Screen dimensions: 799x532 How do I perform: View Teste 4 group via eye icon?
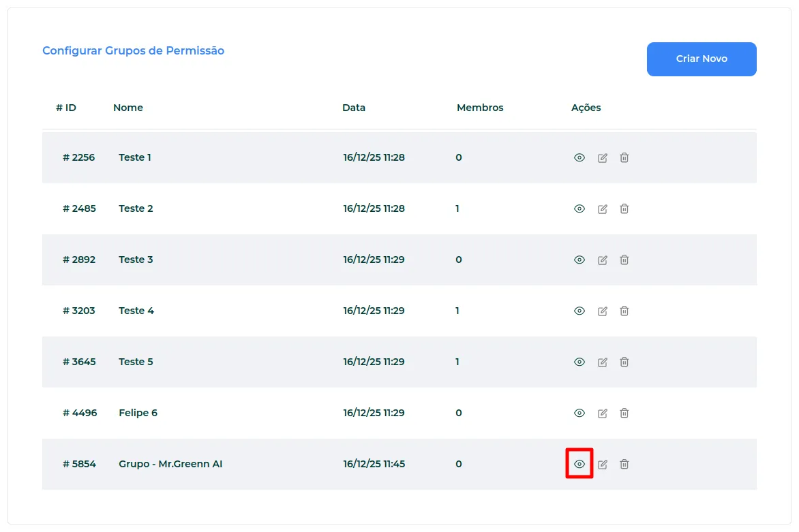tap(579, 311)
